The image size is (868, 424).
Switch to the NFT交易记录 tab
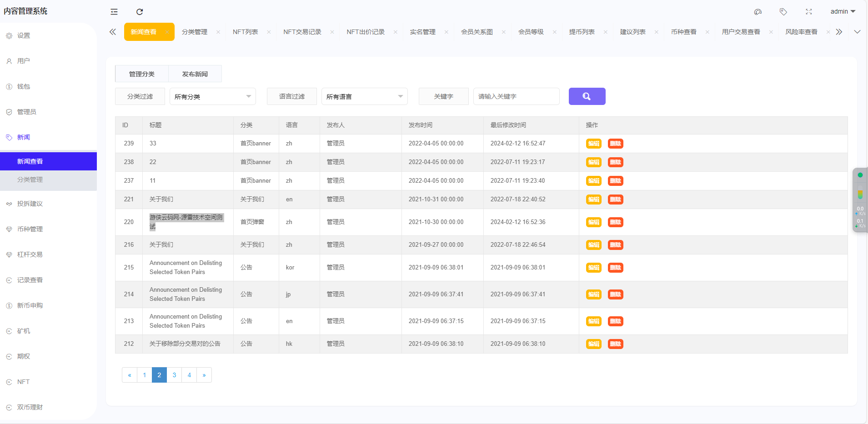(302, 32)
